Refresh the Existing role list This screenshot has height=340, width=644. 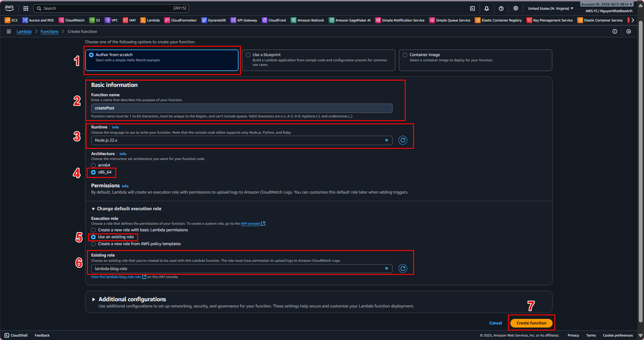click(403, 269)
